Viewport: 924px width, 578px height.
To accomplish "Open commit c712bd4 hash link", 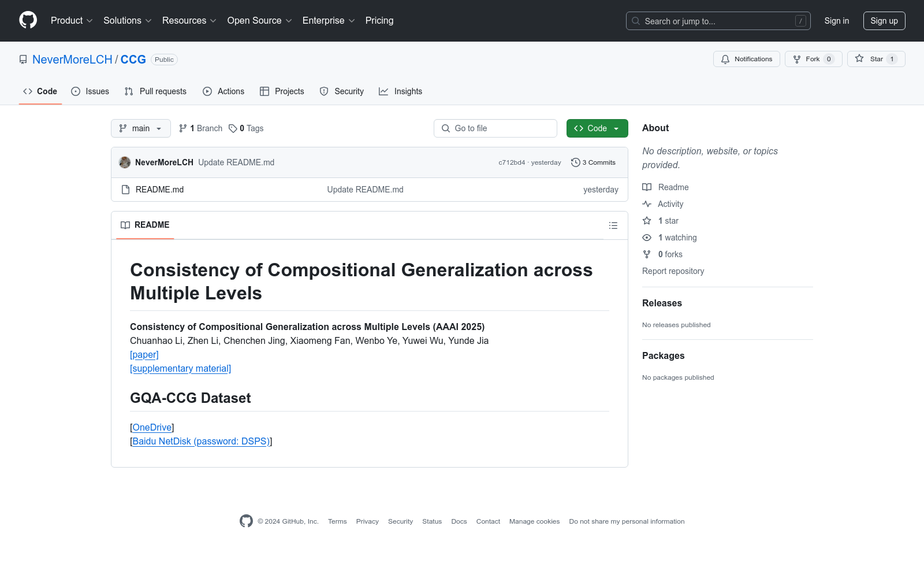I will point(512,162).
